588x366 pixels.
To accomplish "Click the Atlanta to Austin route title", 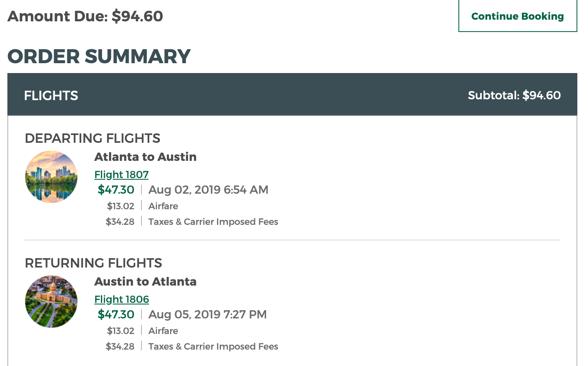I will click(x=145, y=157).
